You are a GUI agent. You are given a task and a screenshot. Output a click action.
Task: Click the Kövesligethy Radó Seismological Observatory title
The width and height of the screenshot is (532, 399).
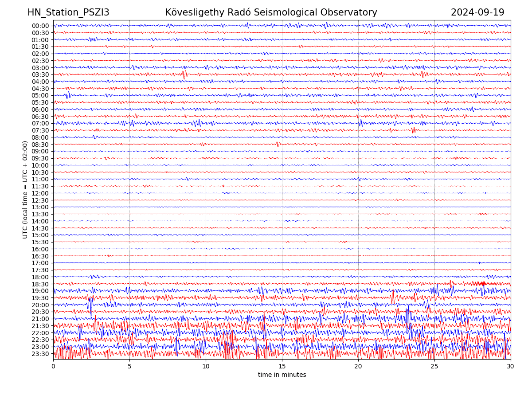[271, 12]
